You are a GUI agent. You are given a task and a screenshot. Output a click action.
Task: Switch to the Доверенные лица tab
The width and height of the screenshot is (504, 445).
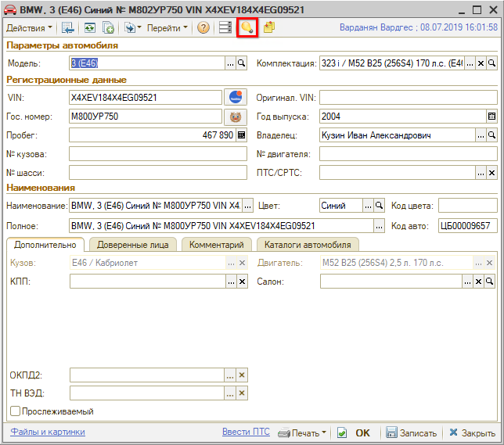131,245
